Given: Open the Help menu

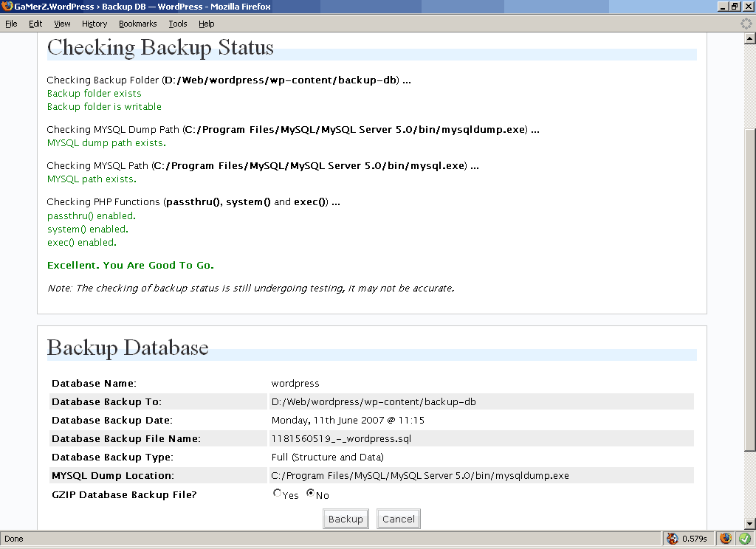Looking at the screenshot, I should coord(207,24).
